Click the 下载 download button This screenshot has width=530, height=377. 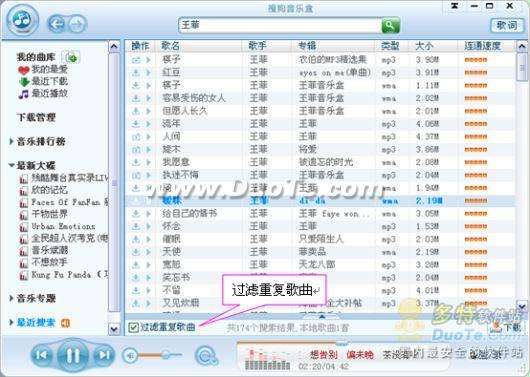507,327
